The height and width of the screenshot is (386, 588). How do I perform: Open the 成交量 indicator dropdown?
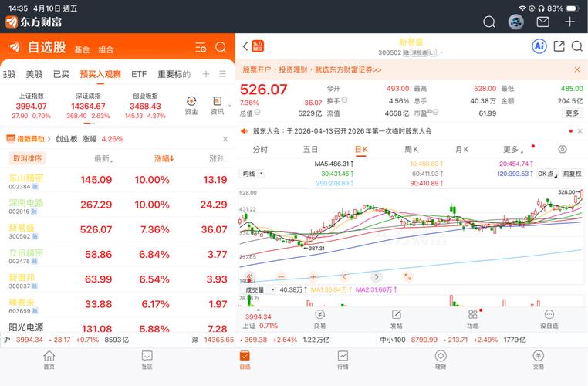pyautogui.click(x=258, y=290)
